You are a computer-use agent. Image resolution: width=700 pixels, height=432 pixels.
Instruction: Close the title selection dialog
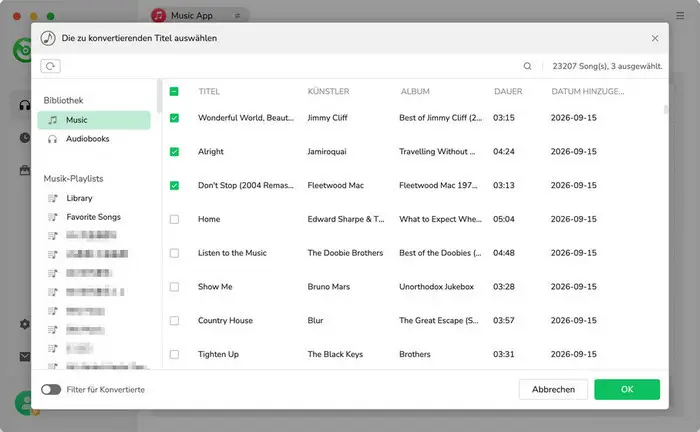pos(654,38)
